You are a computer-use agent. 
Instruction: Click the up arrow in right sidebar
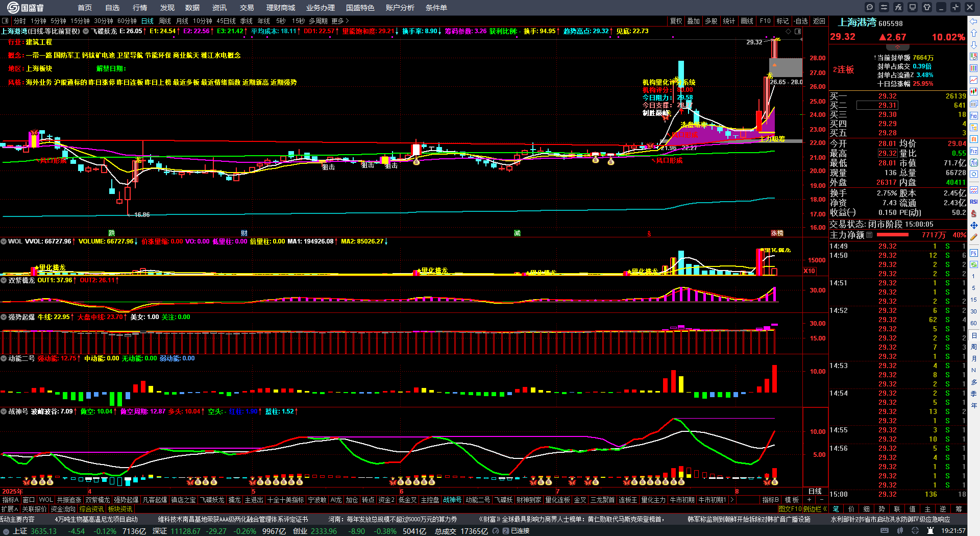coord(974,33)
